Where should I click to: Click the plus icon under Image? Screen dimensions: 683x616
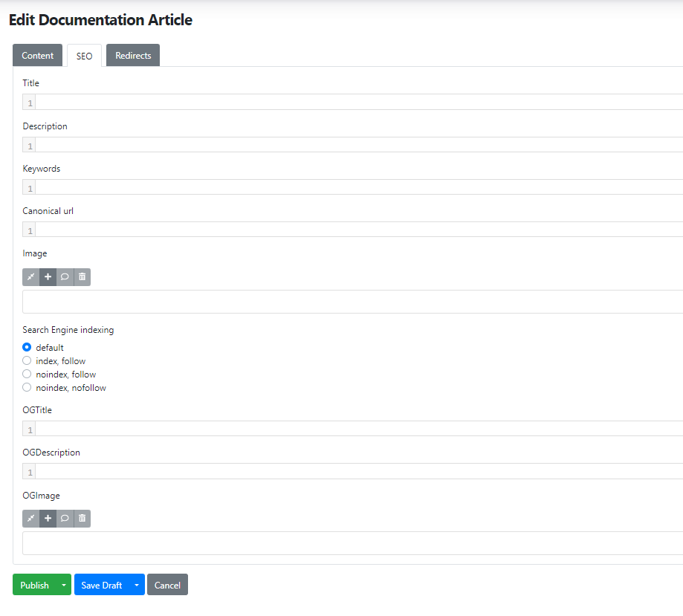[48, 277]
